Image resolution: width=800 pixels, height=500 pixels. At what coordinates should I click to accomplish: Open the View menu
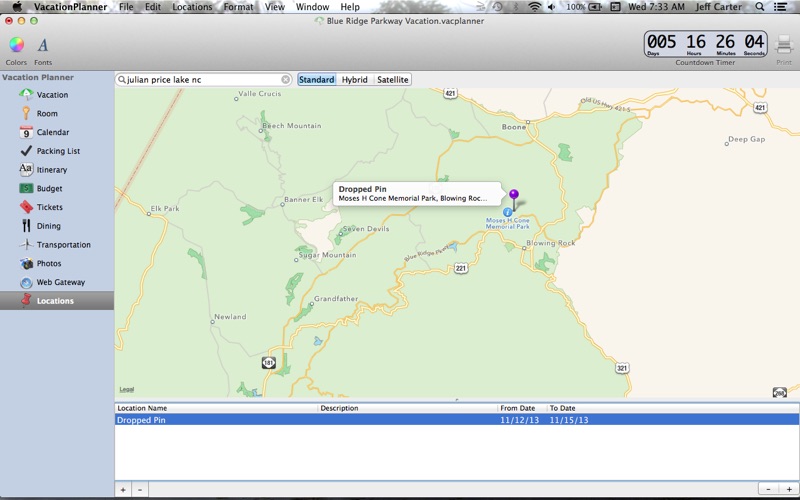point(274,7)
